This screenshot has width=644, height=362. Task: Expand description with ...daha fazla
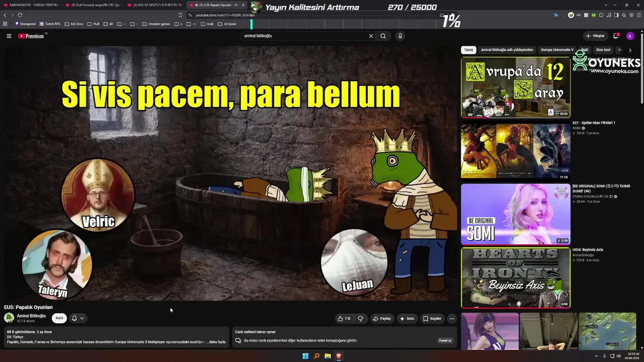coord(217,341)
